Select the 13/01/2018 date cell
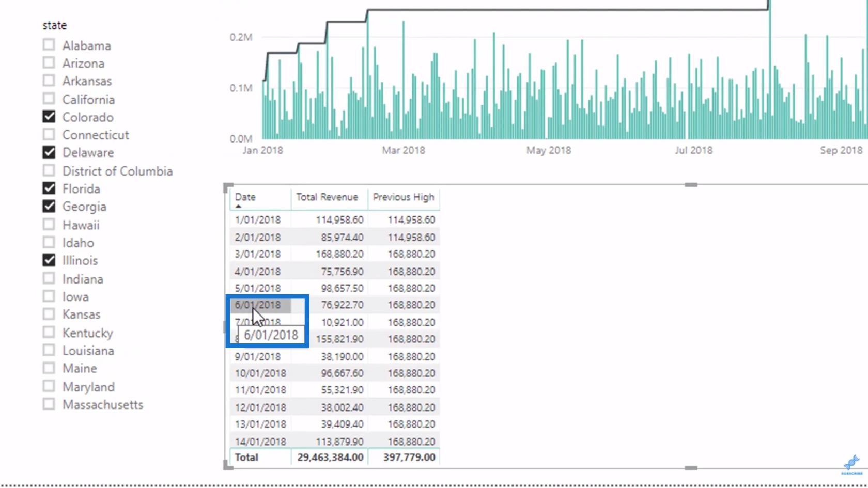 260,424
